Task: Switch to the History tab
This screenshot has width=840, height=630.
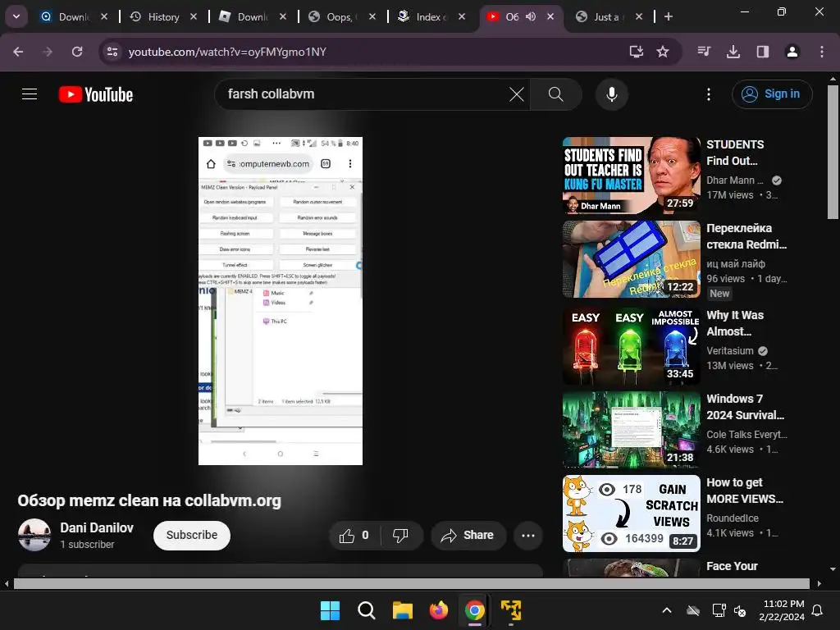Action: click(x=163, y=17)
